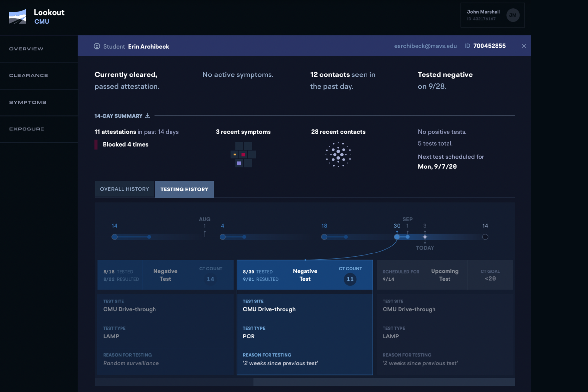
Task: Click Tested negative on 9/28 summary
Action: [x=445, y=80]
